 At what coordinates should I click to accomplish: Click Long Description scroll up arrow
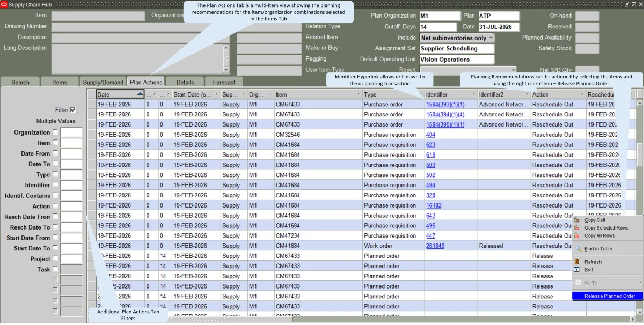tap(225, 47)
